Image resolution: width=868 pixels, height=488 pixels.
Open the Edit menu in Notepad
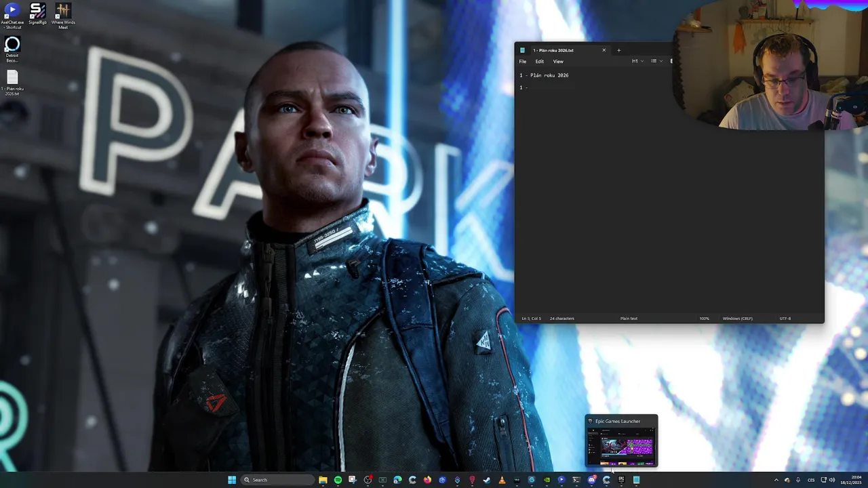[540, 61]
